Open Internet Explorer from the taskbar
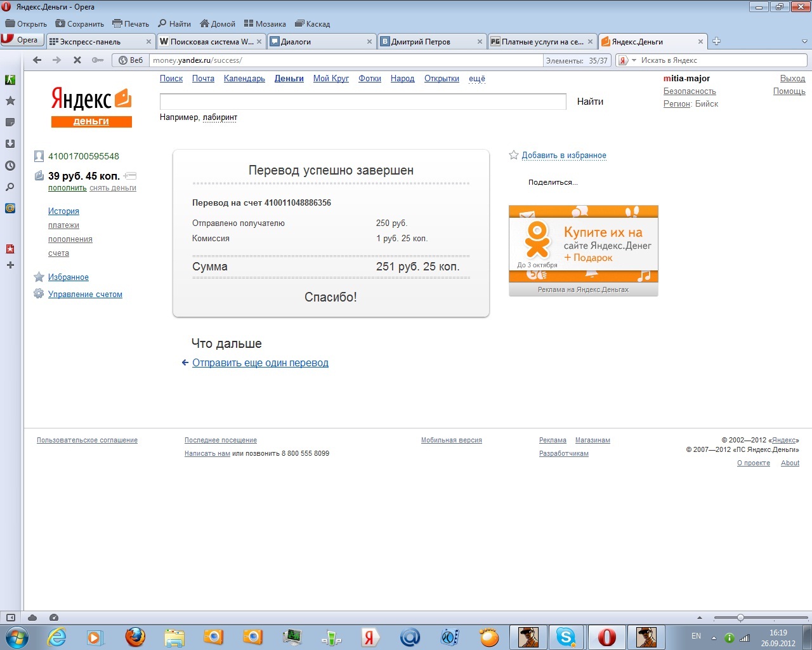Image resolution: width=812 pixels, height=650 pixels. pyautogui.click(x=57, y=637)
